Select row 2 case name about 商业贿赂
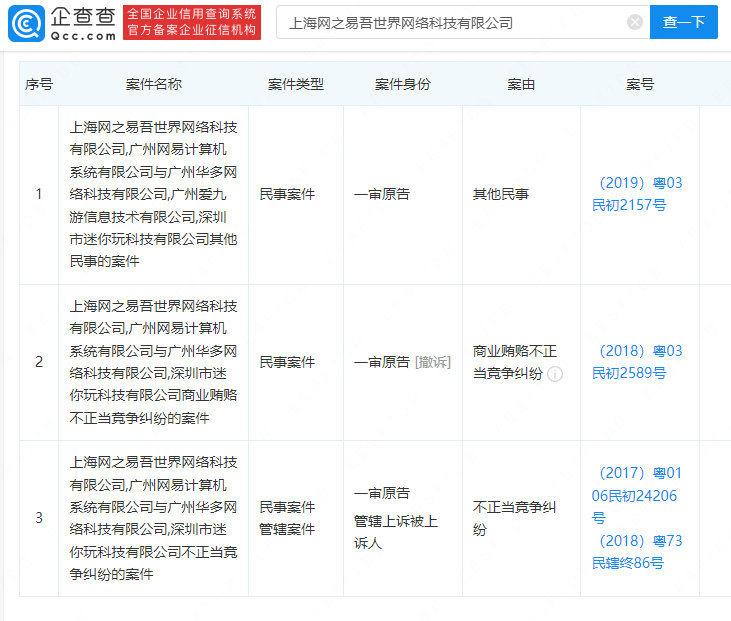 coord(153,362)
